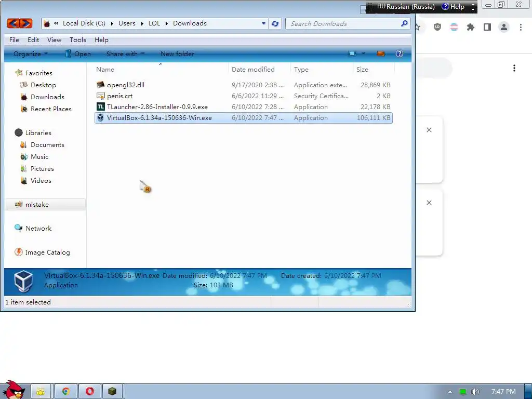Click the Downloads breadcrumb segment
The width and height of the screenshot is (532, 399).
190,23
